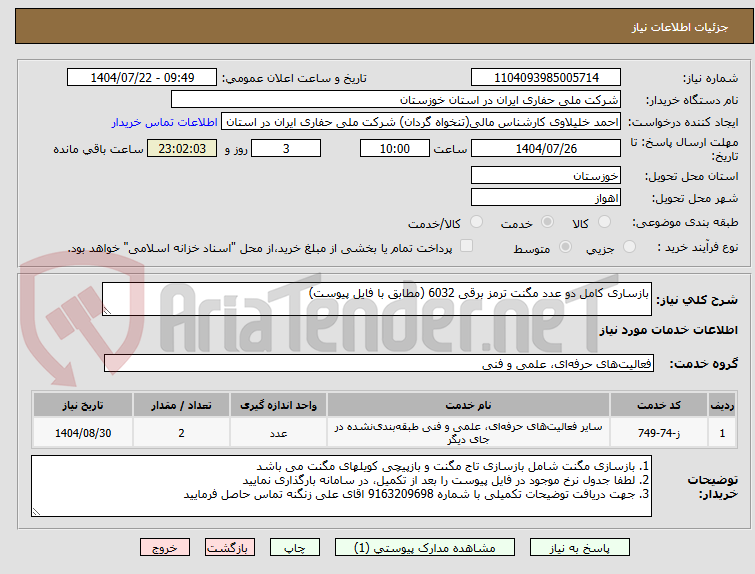Click the گروه خدمت field

click(379, 364)
